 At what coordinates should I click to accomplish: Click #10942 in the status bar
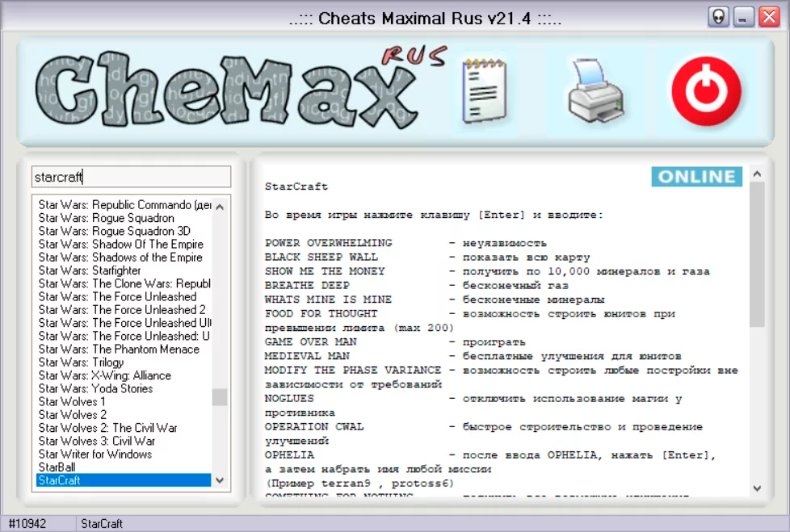tap(27, 523)
